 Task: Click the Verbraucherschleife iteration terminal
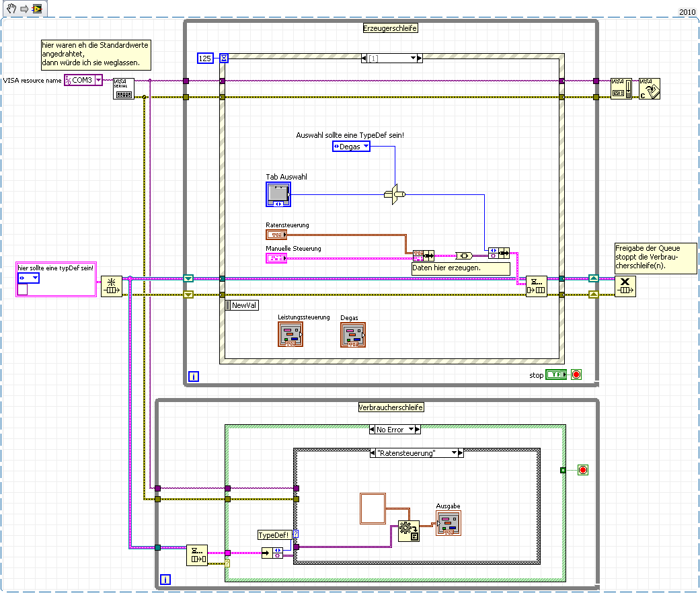tap(165, 580)
